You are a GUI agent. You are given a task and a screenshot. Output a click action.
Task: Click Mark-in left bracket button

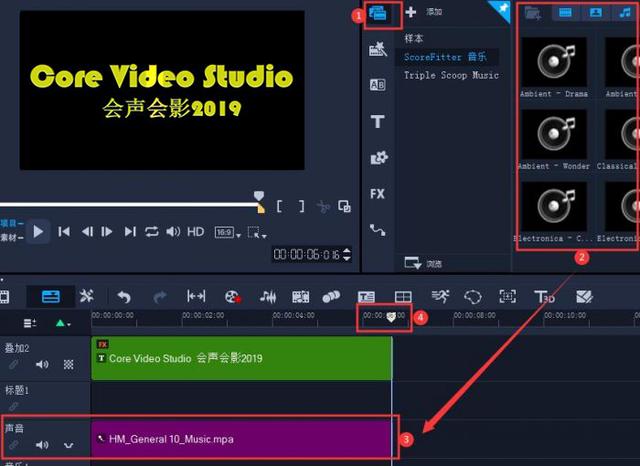[279, 206]
